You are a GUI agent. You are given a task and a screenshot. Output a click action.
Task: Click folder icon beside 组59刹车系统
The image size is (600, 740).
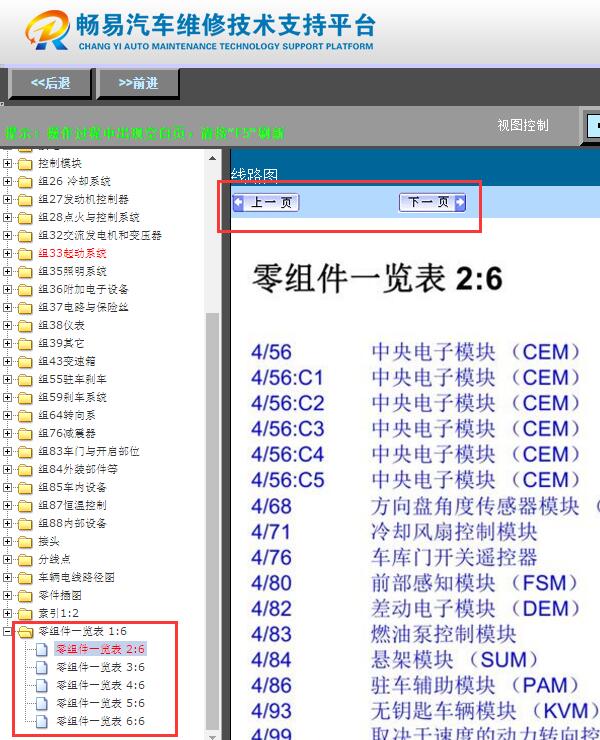pyautogui.click(x=25, y=398)
